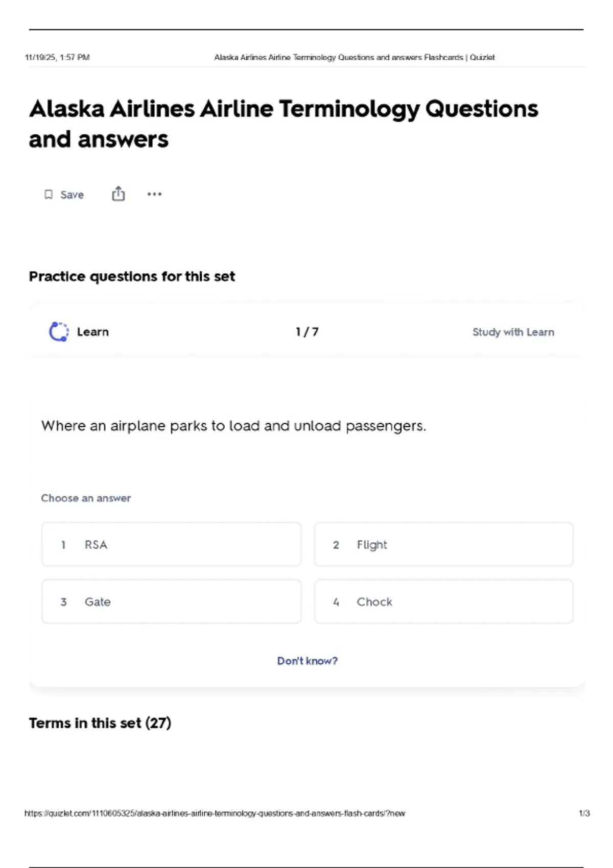613x868 pixels.
Task: Click the large flashcard set title heading
Action: tap(284, 124)
